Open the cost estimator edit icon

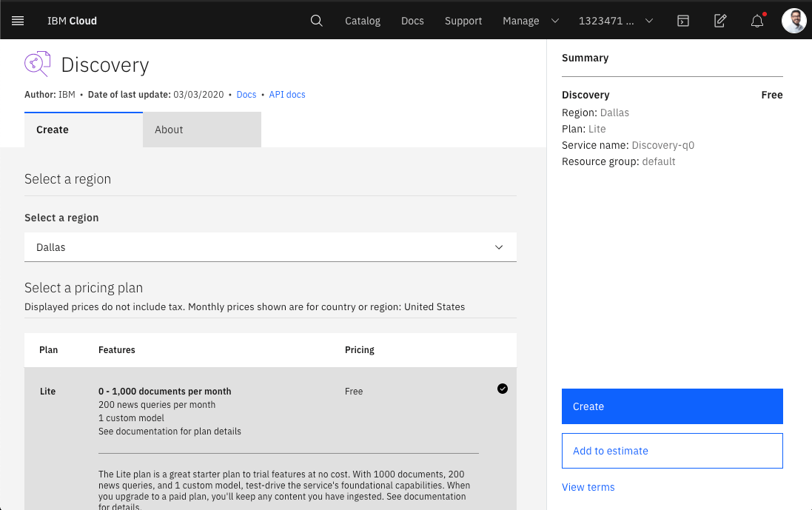720,21
